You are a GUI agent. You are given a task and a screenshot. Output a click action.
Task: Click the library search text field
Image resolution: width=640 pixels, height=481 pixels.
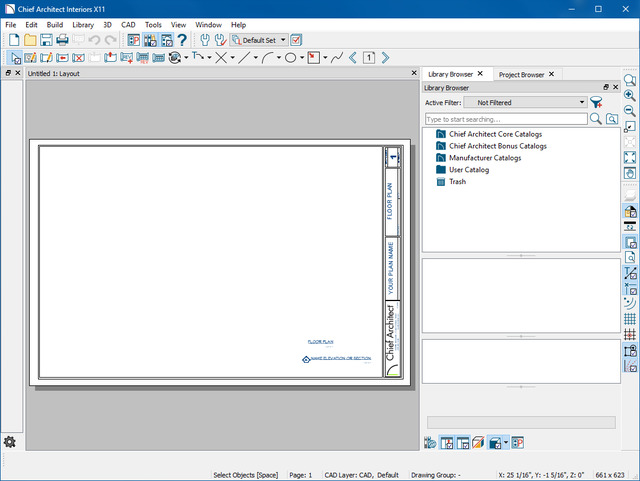[505, 118]
